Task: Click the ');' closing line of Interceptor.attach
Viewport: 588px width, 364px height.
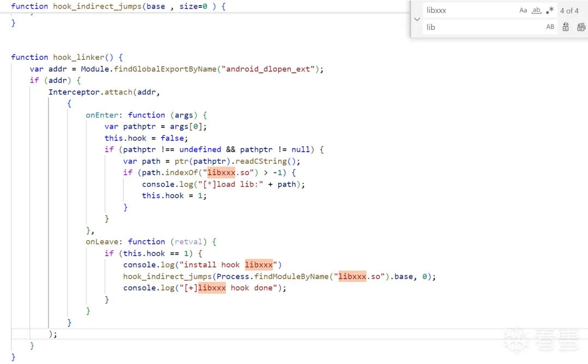Action: [x=52, y=334]
